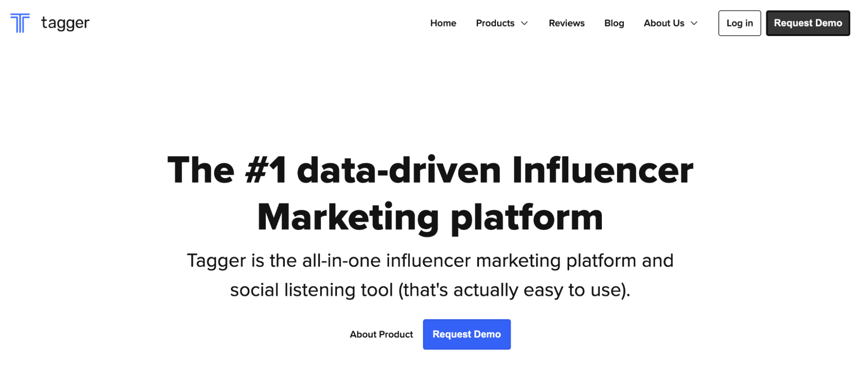Go to the Reviews page
The image size is (868, 376).
(x=566, y=23)
